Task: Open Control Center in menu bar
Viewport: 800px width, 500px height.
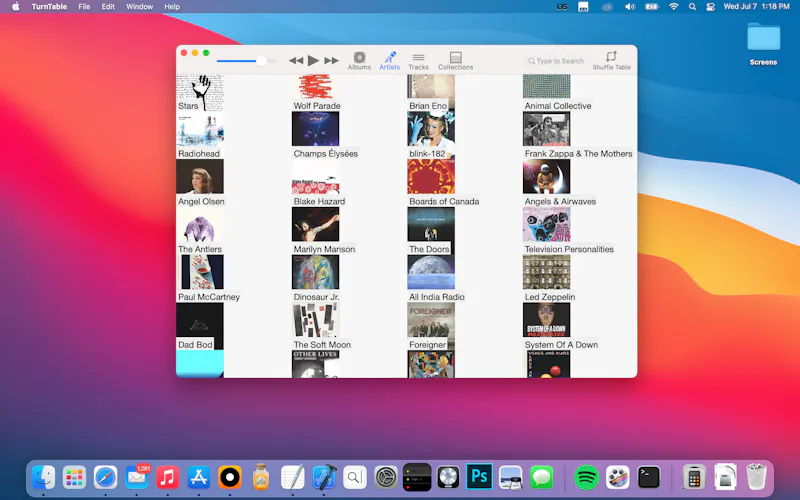Action: tap(710, 7)
